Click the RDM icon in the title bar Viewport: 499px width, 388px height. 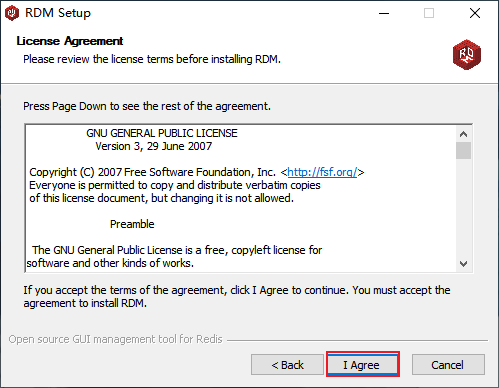click(x=12, y=13)
